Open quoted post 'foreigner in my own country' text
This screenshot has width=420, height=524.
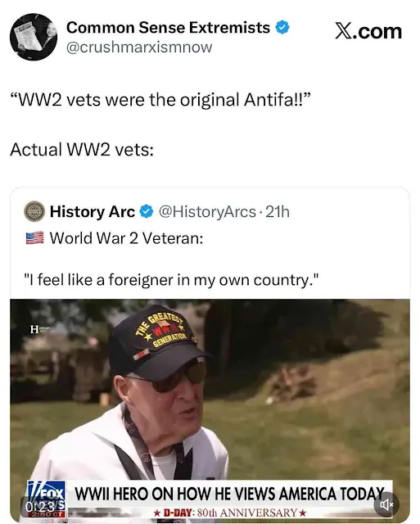point(171,280)
